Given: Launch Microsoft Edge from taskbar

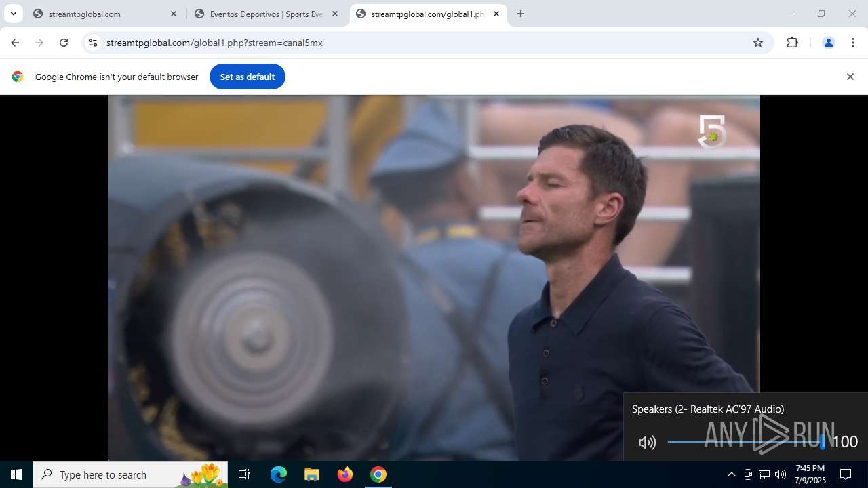Looking at the screenshot, I should pyautogui.click(x=279, y=474).
